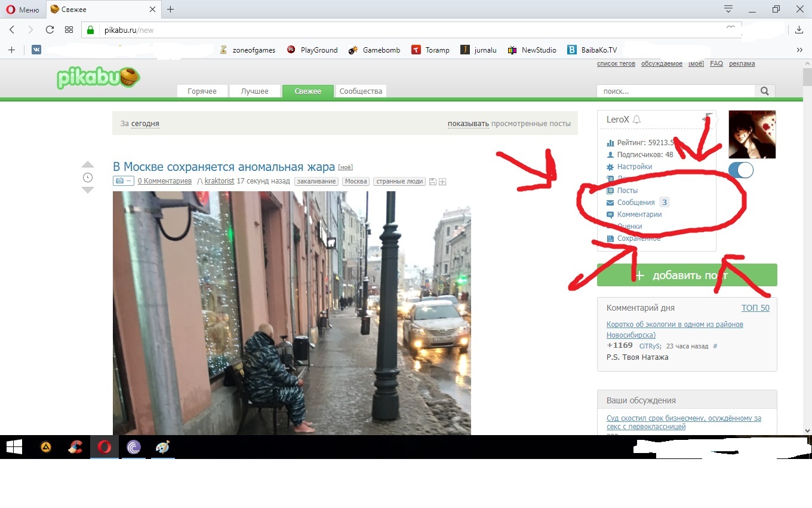812x508 pixels.
Task: Open Сообщения with 3 unread
Action: (x=637, y=203)
